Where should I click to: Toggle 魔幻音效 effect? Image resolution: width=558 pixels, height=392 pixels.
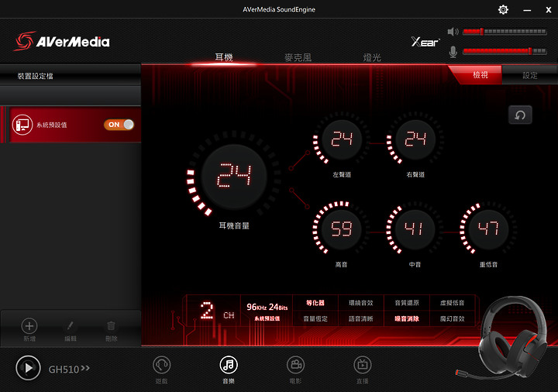coord(453,318)
